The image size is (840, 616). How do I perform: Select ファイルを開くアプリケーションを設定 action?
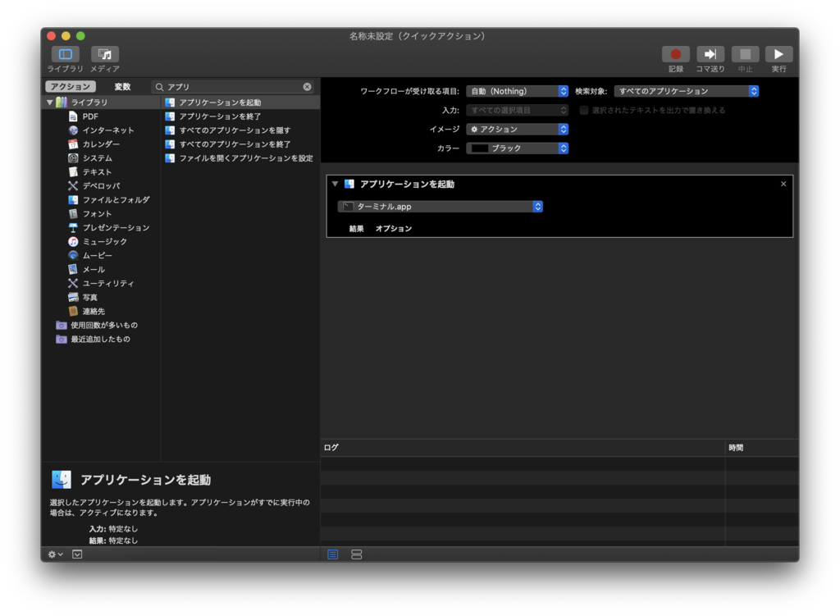pyautogui.click(x=240, y=158)
